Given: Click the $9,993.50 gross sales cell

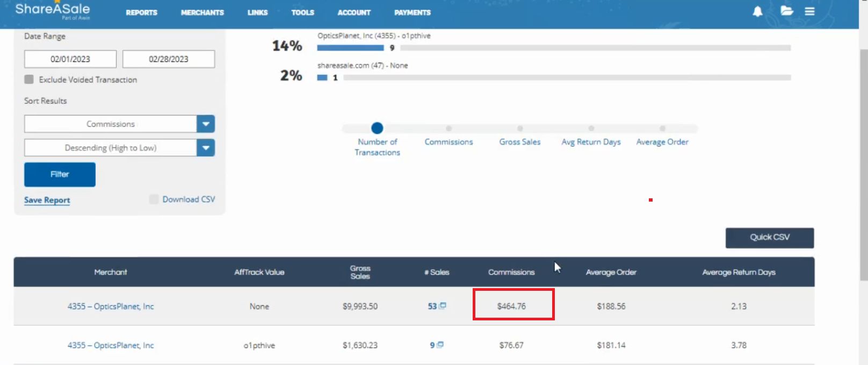Looking at the screenshot, I should [x=360, y=306].
